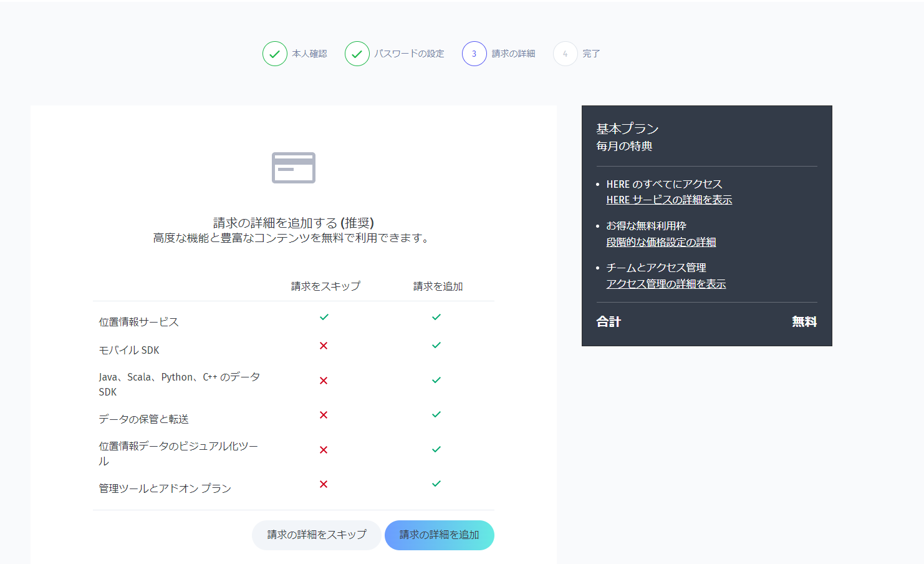This screenshot has height=564, width=924.
Task: Toggle the check for 位置情報サービス under 請求をスキップ
Action: [x=324, y=317]
